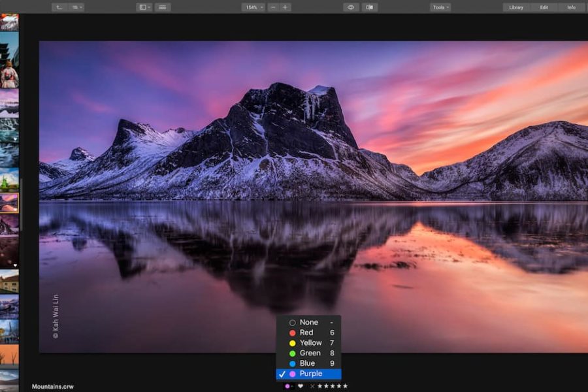Rate the photo five stars
The image size is (588, 392).
pos(345,386)
